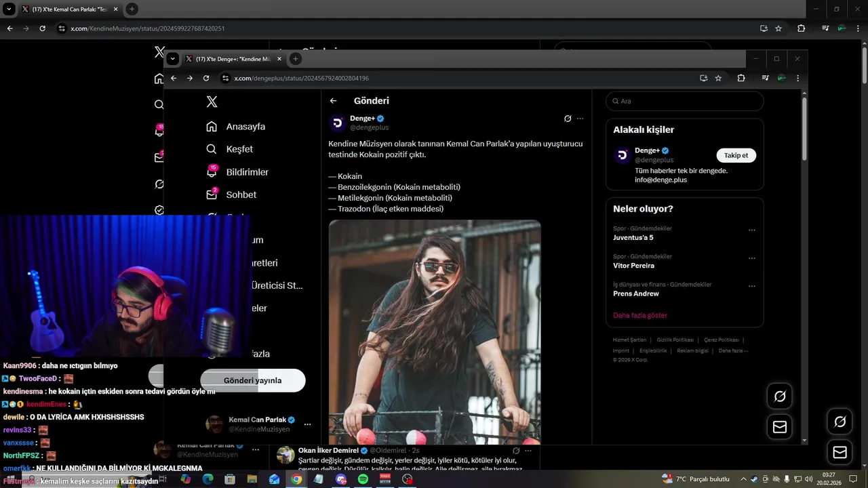
Task: Open the Prens Andrew trend
Action: point(636,293)
